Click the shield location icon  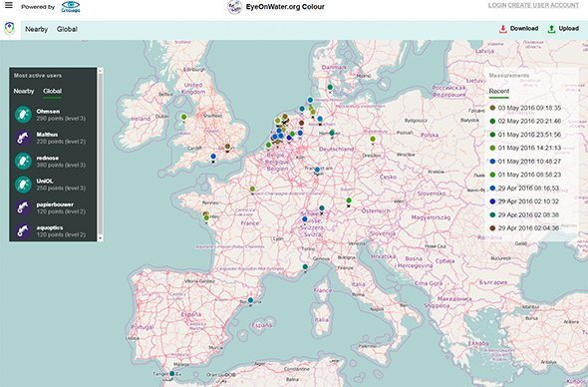pos(9,29)
